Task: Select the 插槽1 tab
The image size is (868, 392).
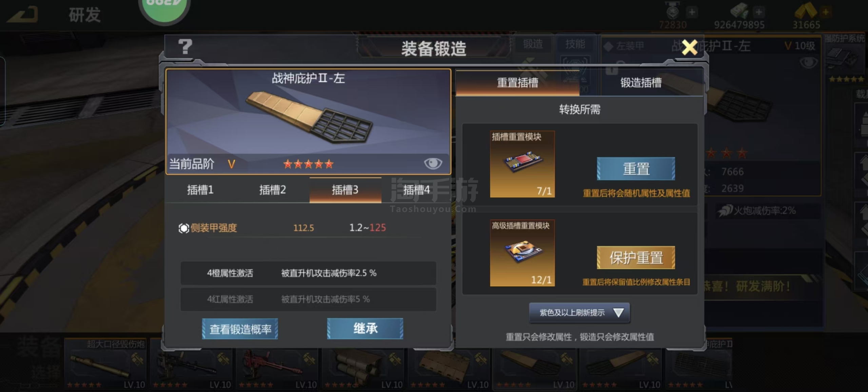Action: (200, 190)
